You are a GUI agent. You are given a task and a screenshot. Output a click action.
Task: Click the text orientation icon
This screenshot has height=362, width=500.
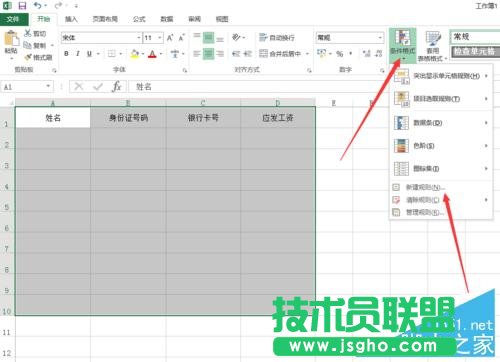pyautogui.click(x=236, y=37)
